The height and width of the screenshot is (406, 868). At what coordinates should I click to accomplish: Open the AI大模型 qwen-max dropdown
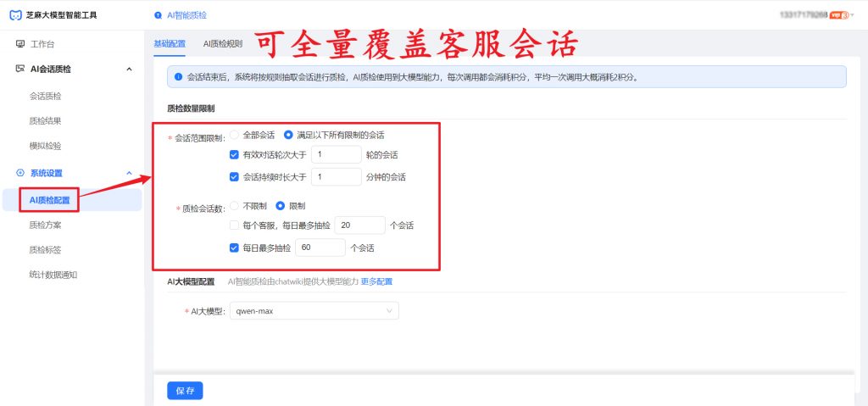click(314, 311)
